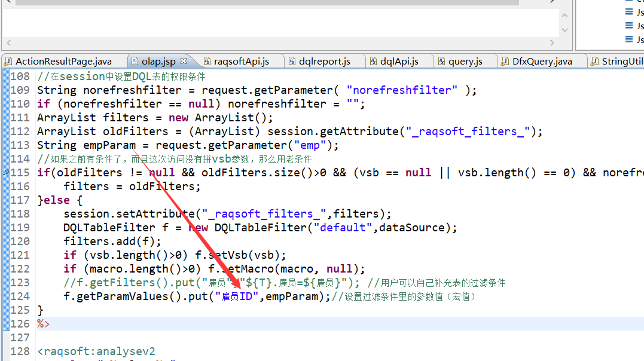Click the JS file icon on dqlApi.js tab
The width and height of the screenshot is (644, 361).
tap(373, 61)
